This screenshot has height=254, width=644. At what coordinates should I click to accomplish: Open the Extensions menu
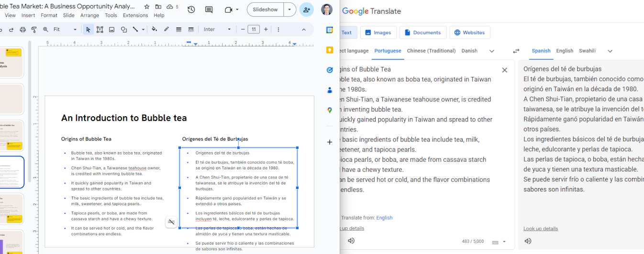click(x=135, y=15)
